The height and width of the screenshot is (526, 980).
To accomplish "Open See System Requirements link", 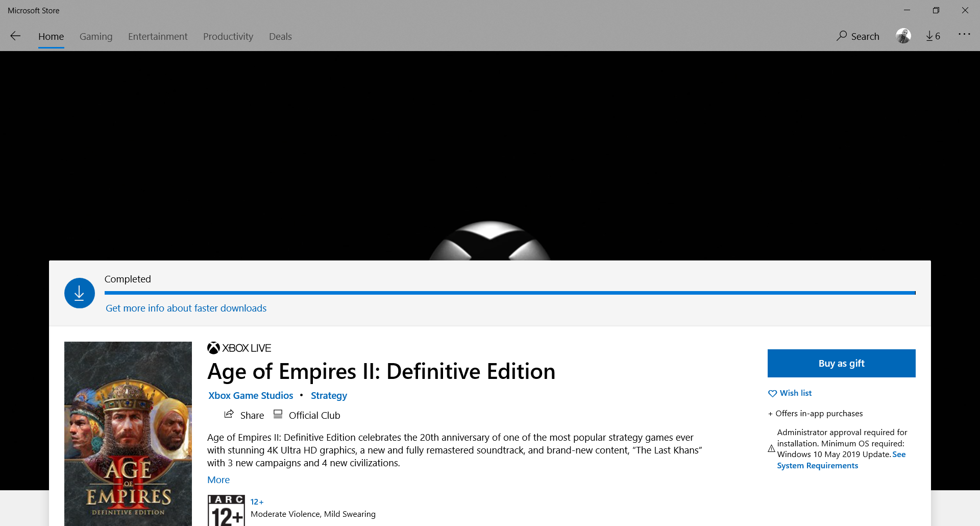I will (841, 460).
